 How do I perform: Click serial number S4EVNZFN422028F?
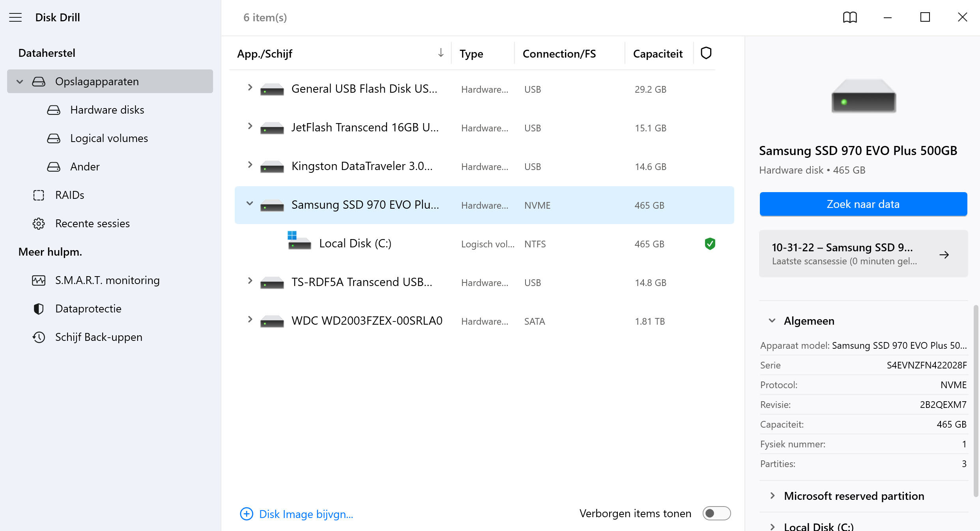[x=927, y=365]
